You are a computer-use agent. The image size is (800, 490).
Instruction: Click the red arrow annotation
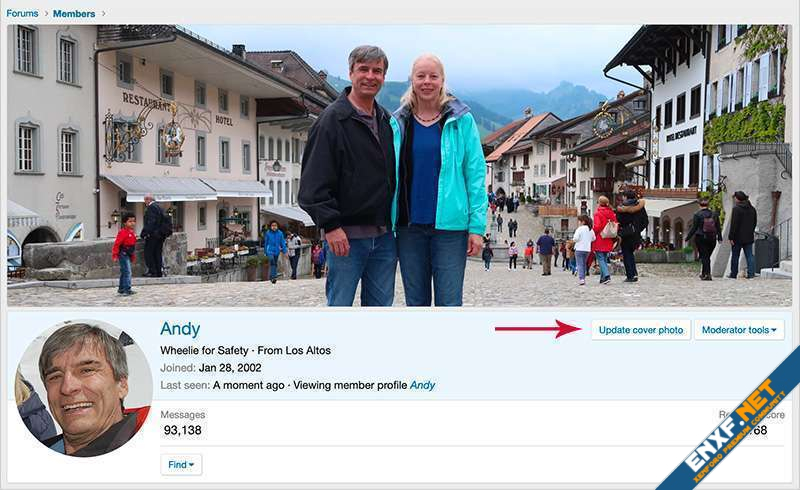point(538,329)
